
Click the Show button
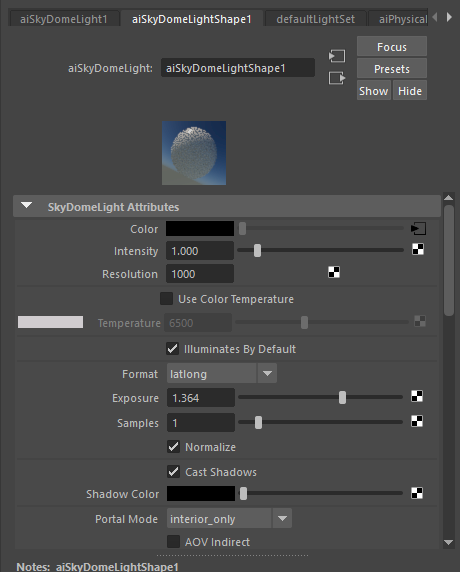(x=374, y=90)
